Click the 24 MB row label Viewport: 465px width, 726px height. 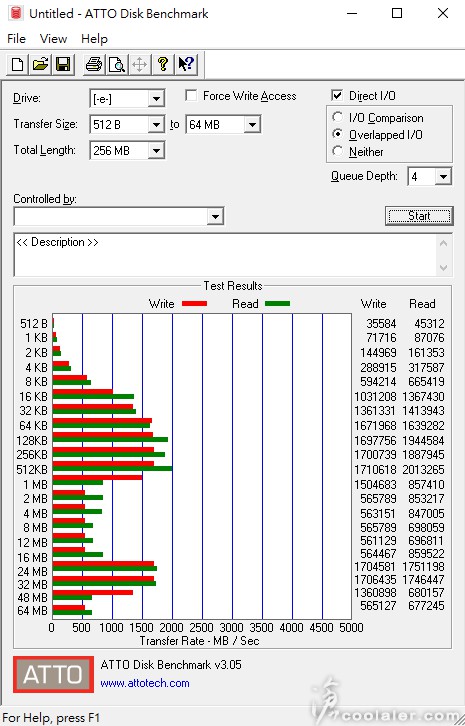(32, 571)
